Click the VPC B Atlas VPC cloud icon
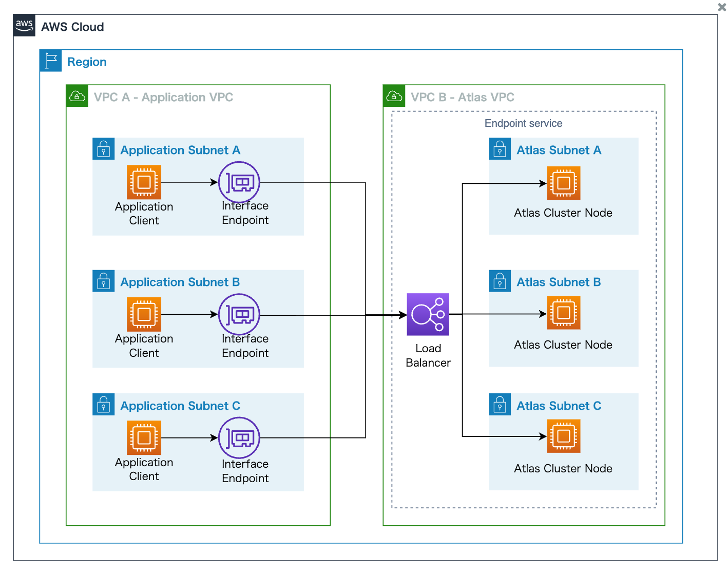728x572 pixels. point(394,96)
